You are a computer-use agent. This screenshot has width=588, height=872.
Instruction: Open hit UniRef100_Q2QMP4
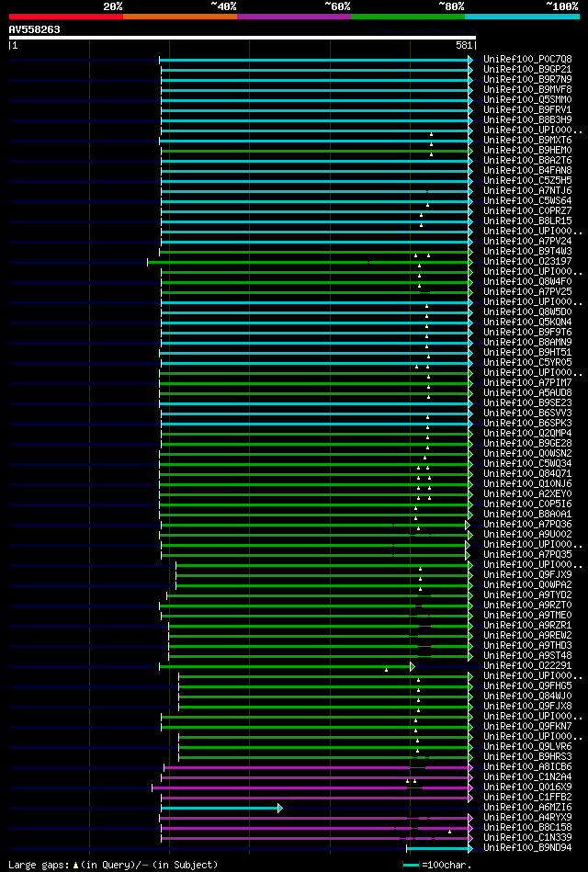[527, 434]
